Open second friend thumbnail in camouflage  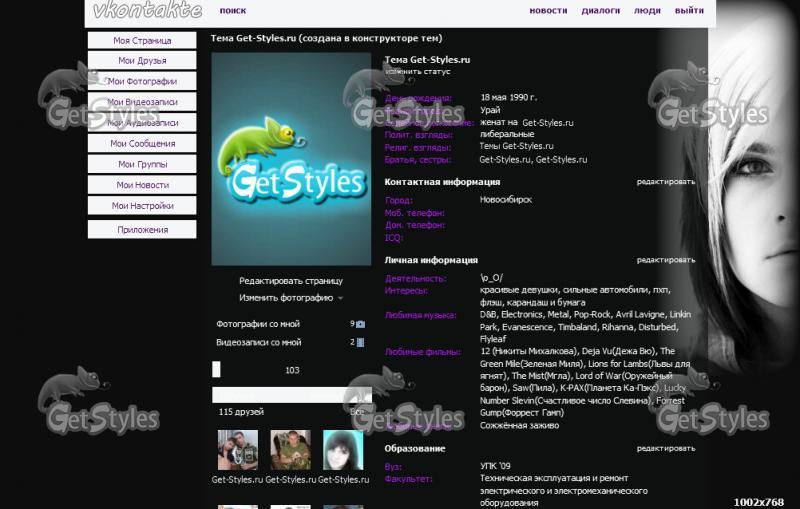tap(290, 450)
